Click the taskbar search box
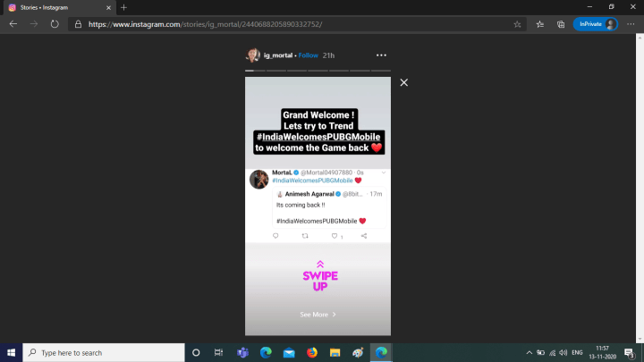The image size is (644, 362). pos(104,352)
